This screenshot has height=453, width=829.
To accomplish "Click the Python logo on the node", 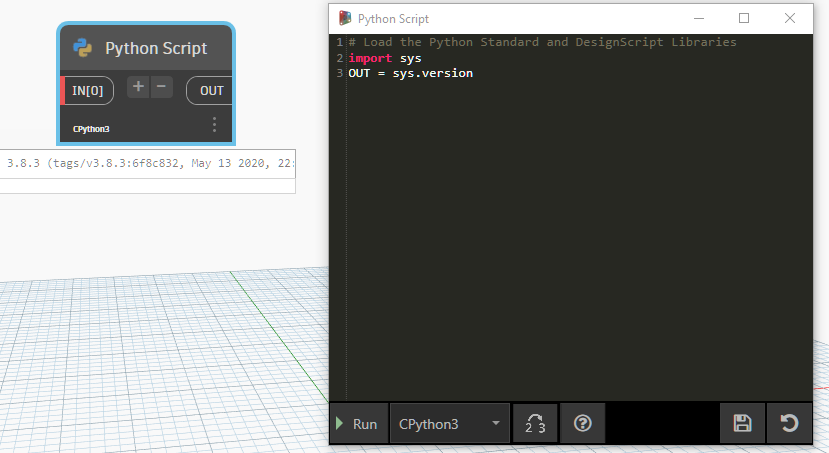I will tap(82, 48).
